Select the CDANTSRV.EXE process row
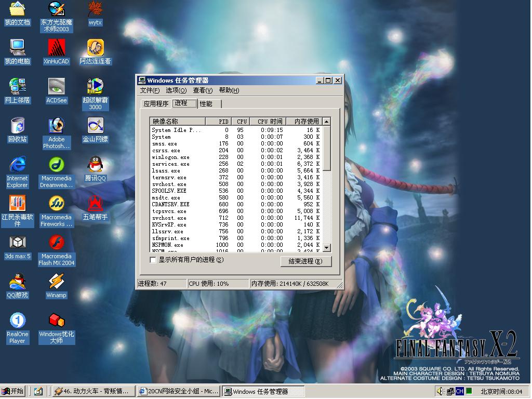Image resolution: width=532 pixels, height=399 pixels. pos(236,204)
